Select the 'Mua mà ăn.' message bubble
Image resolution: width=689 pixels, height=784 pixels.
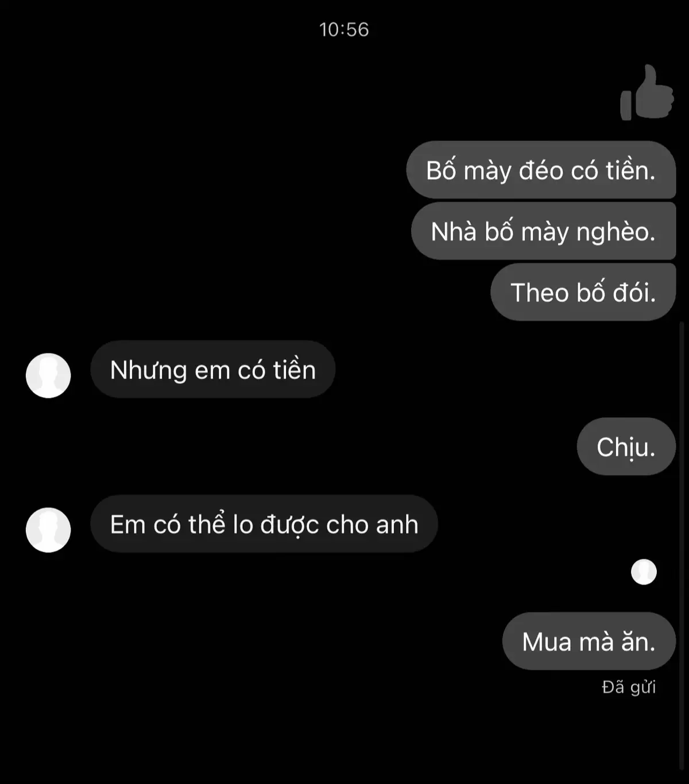tap(589, 641)
